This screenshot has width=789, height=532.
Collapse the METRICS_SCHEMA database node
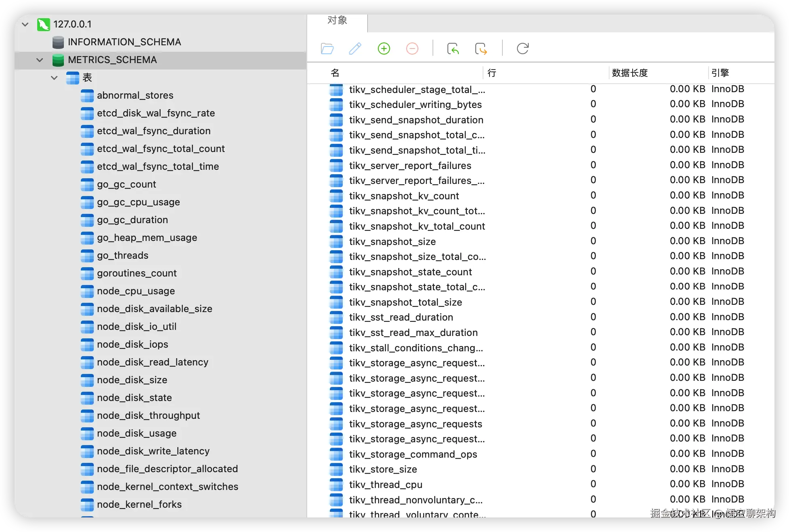pos(40,60)
